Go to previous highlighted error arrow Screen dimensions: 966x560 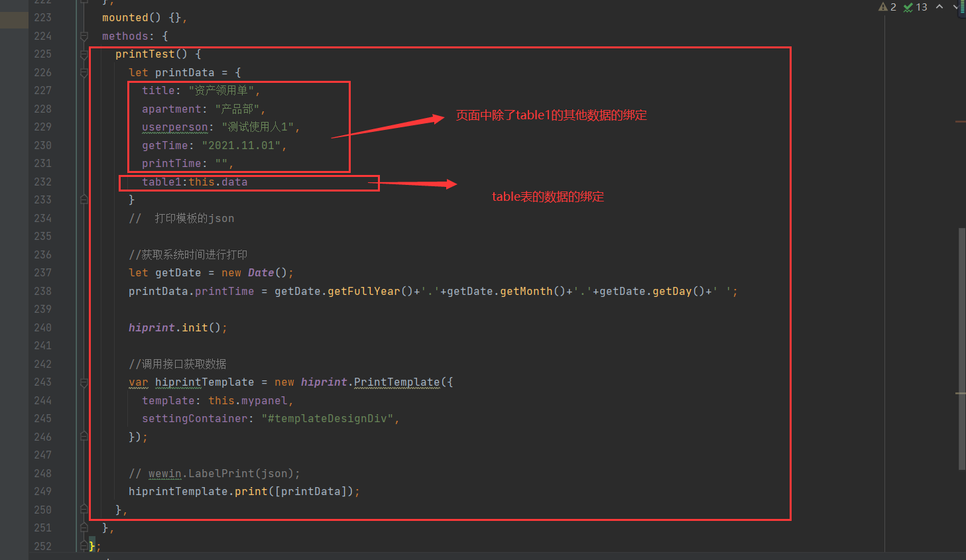[x=939, y=7]
